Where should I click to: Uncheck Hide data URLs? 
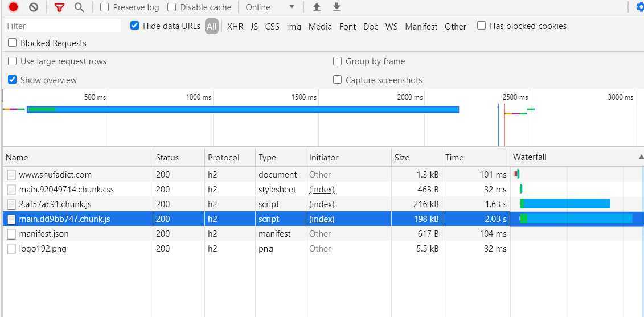point(134,26)
